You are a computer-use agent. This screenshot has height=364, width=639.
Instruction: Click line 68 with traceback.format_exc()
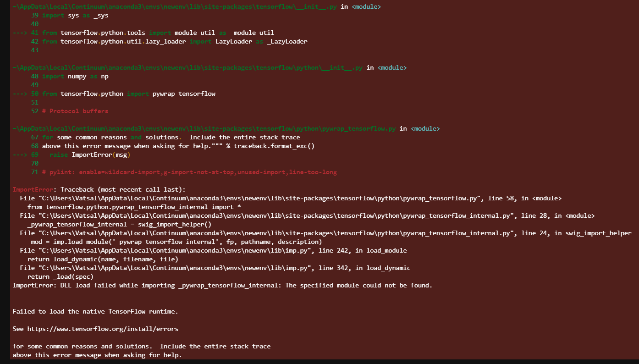178,146
